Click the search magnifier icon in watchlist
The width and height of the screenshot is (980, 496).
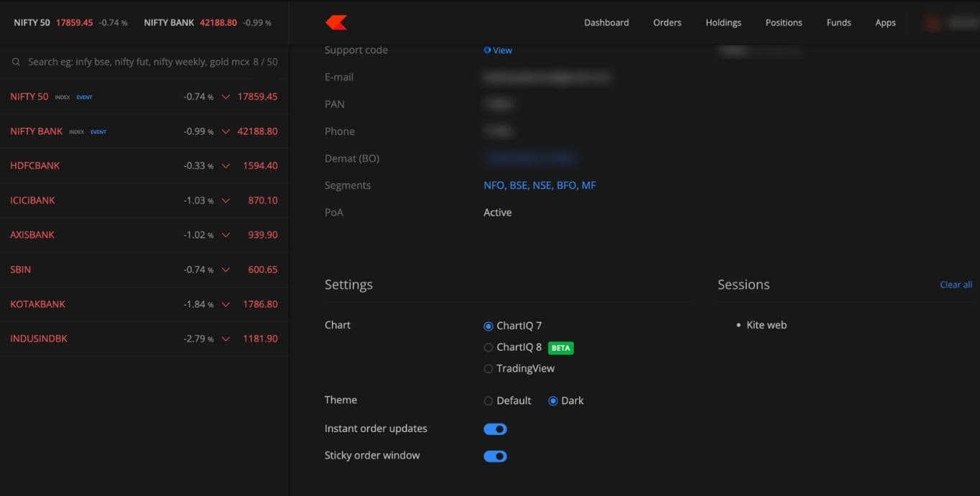pos(16,63)
